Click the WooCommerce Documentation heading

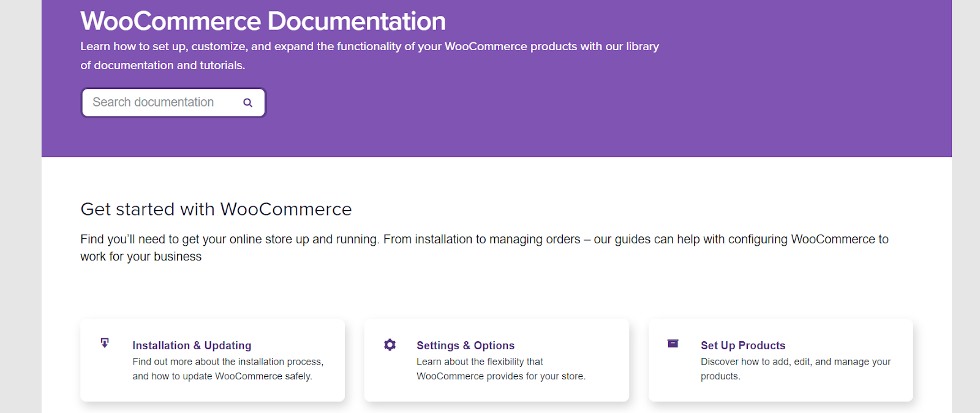(263, 21)
